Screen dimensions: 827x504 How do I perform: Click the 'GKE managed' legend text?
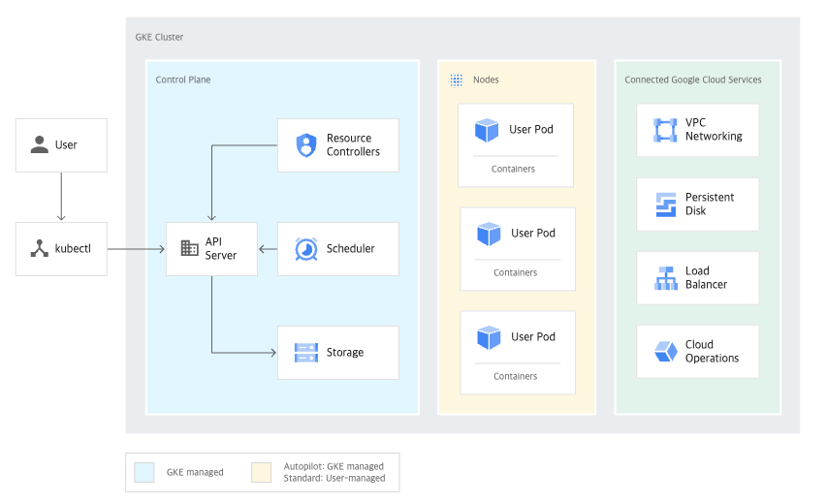(195, 472)
